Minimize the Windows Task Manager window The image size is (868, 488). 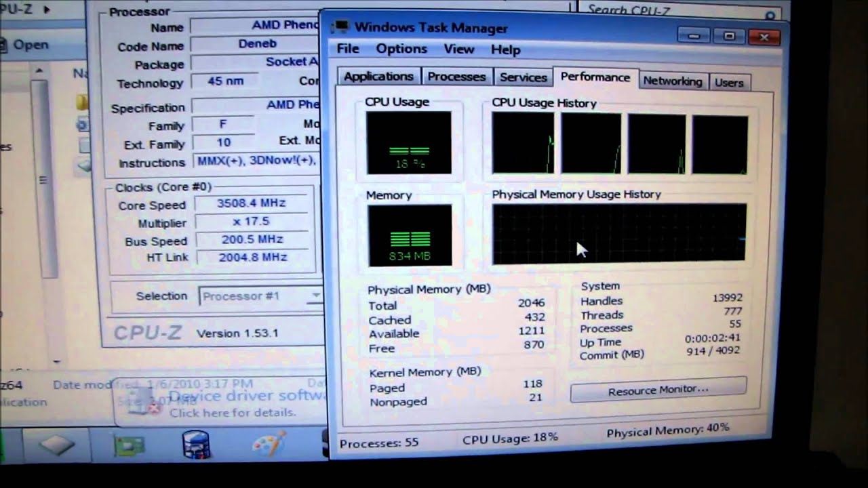tap(693, 36)
